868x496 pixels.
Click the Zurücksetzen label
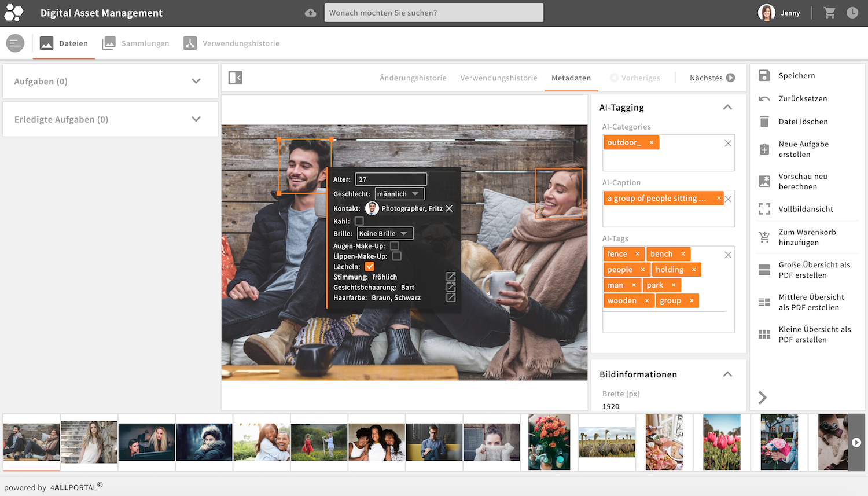[x=803, y=98]
